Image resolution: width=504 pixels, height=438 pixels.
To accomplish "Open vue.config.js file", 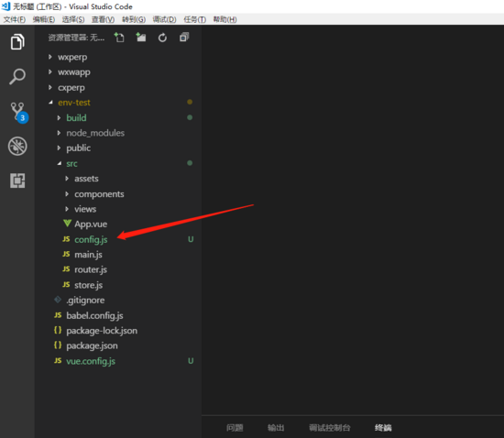I will click(91, 361).
